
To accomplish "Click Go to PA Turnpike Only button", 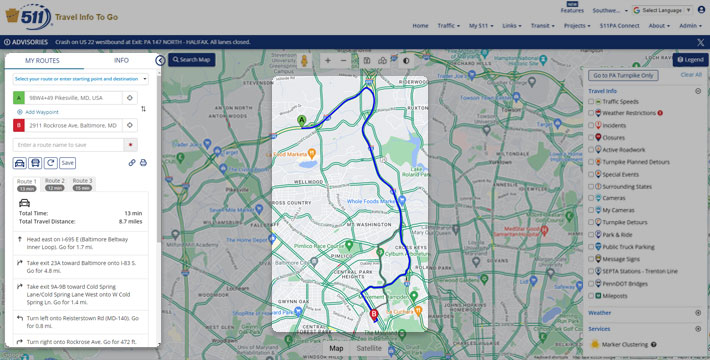I will coord(624,76).
